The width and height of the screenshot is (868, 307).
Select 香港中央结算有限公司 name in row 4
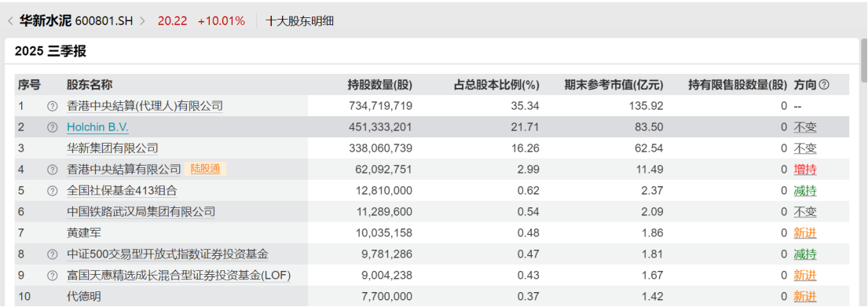124,170
